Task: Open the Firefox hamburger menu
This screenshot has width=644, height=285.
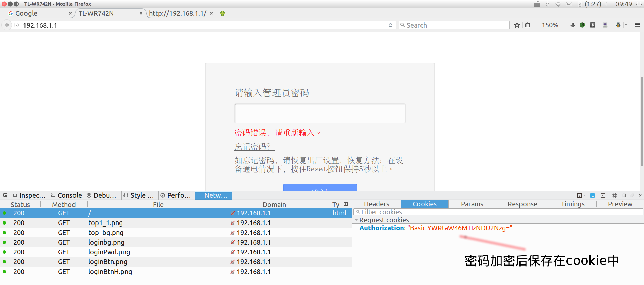Action: click(x=637, y=25)
